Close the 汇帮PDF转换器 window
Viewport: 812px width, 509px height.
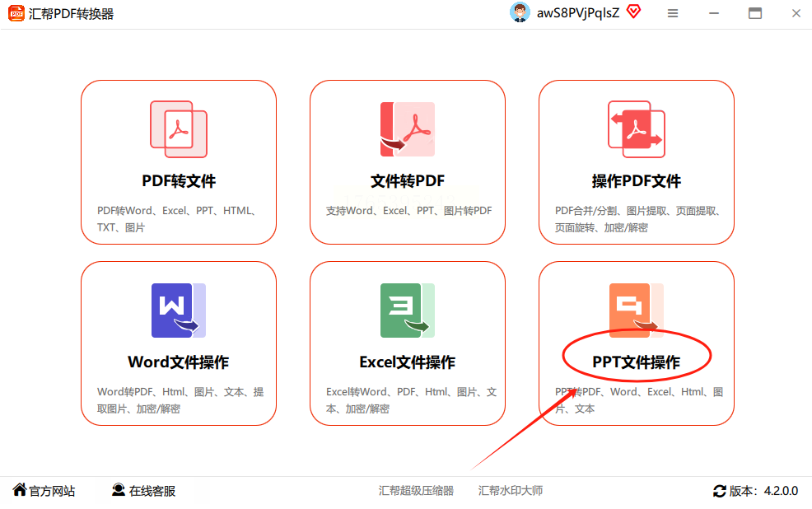point(796,13)
